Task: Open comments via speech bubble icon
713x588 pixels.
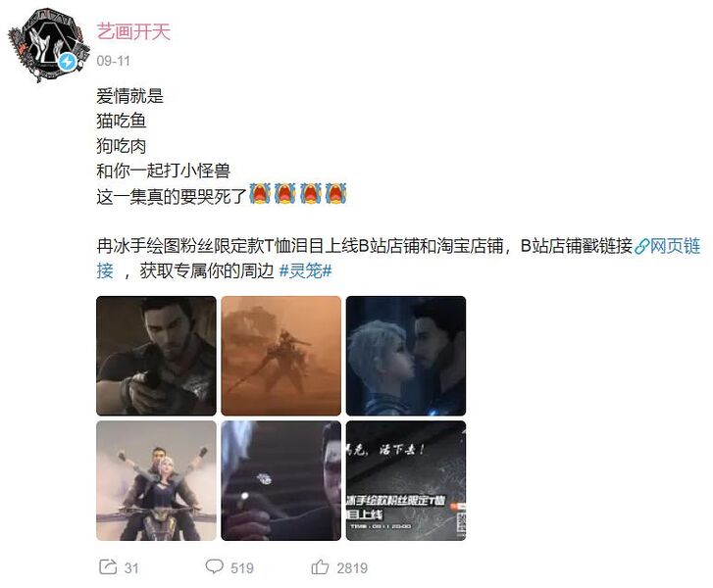Action: [214, 566]
